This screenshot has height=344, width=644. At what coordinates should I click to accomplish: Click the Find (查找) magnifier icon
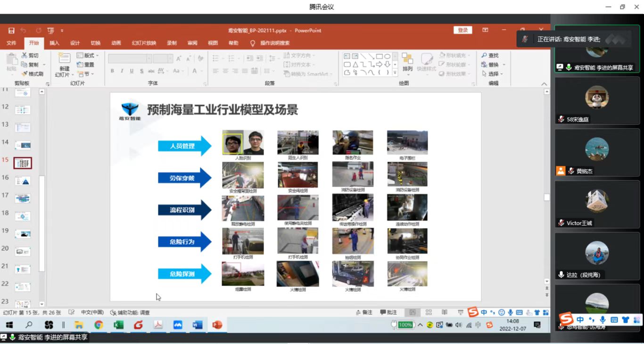(484, 56)
